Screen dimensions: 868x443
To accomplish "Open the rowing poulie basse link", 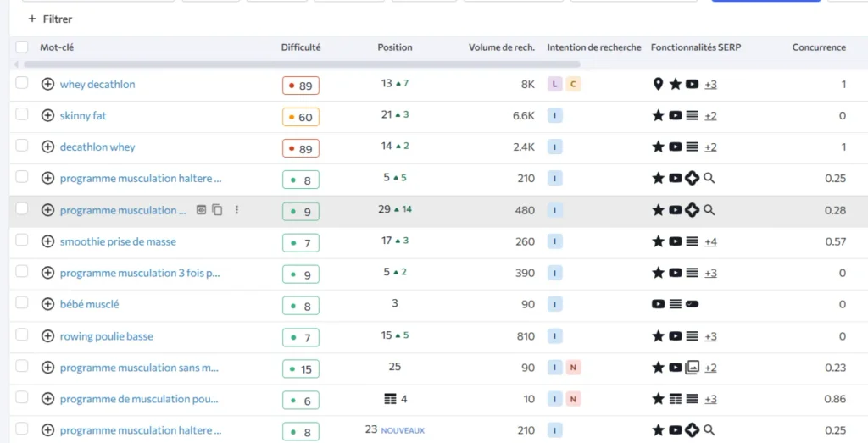I will (106, 336).
